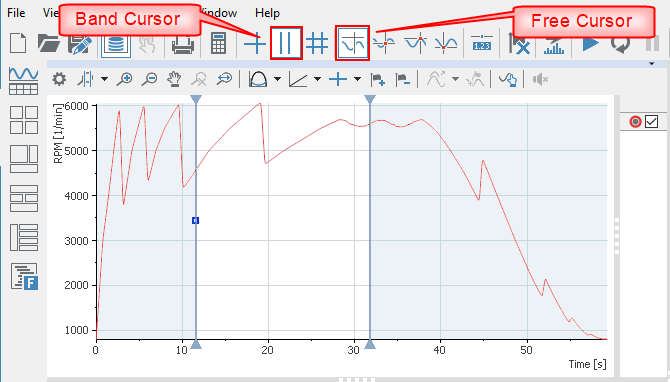Click the blue cursor handle square

(x=196, y=220)
